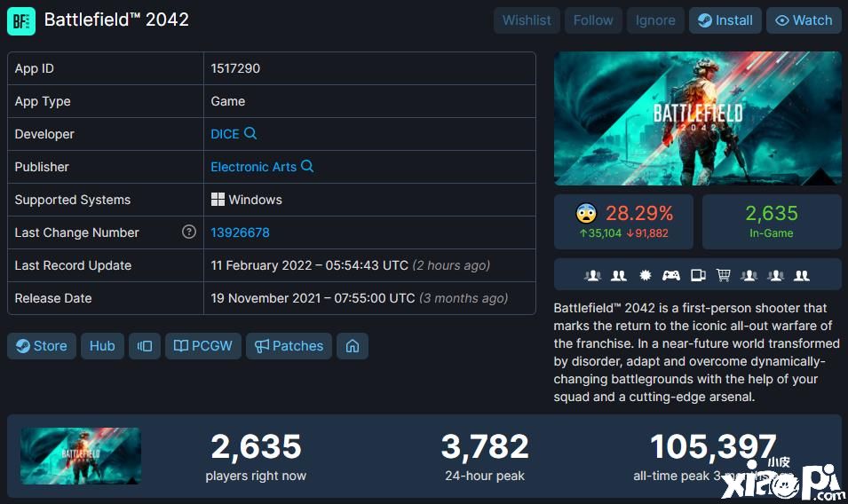Click the 3,782 24-hour peak stat
Image resolution: width=848 pixels, height=504 pixels.
point(485,456)
